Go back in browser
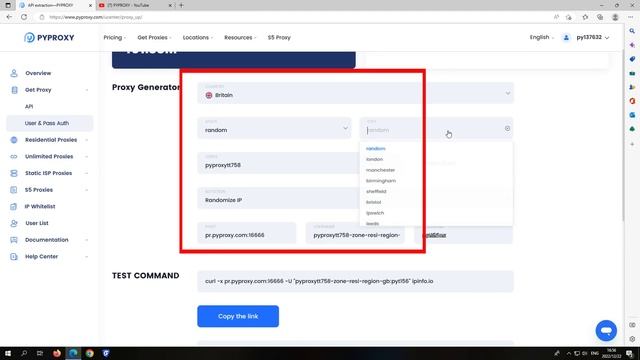The width and height of the screenshot is (640, 360). pyautogui.click(x=9, y=17)
